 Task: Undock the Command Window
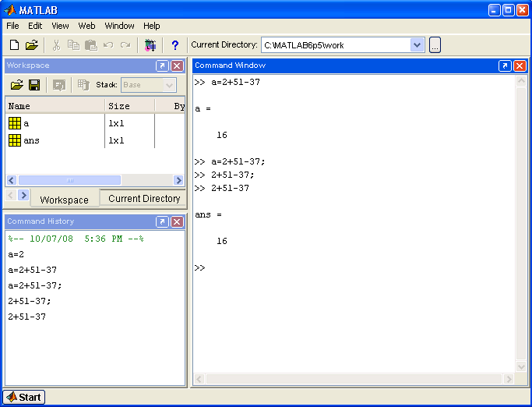click(x=505, y=65)
